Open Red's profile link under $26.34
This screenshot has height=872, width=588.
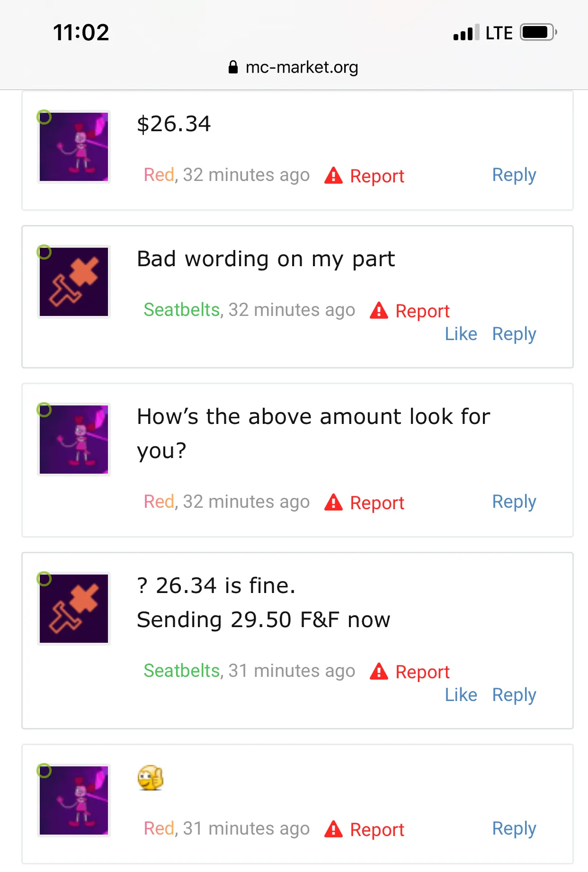[x=159, y=175]
